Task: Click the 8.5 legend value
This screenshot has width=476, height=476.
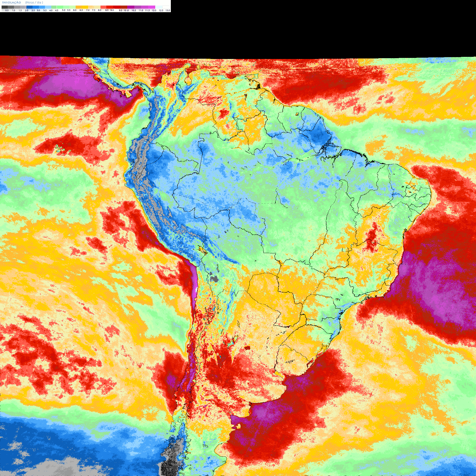Action: click(107, 10)
